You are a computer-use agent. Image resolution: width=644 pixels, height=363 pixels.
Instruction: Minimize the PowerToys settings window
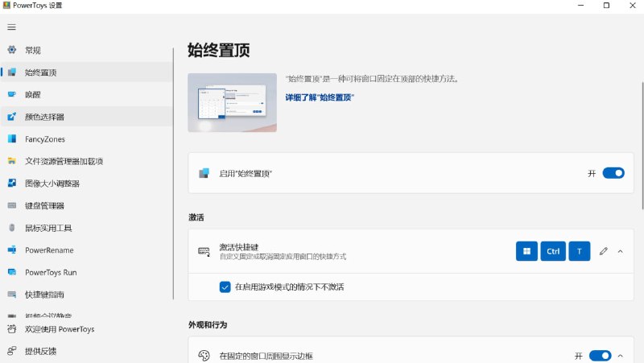[580, 6]
